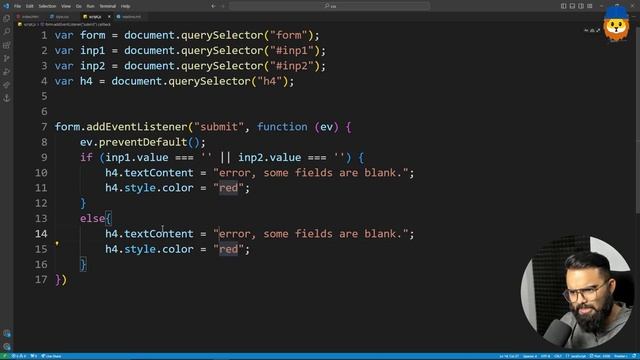This screenshot has height=360, width=640.
Task: Click the "red" string on line 15
Action: pyautogui.click(x=229, y=249)
